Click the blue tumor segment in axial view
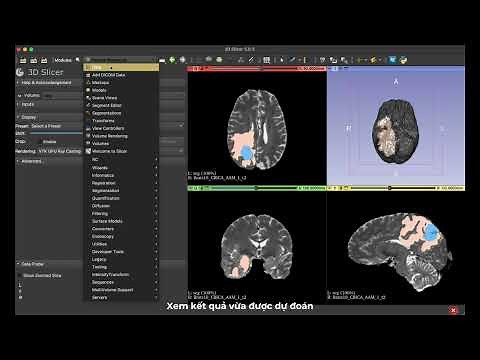 tap(247, 153)
